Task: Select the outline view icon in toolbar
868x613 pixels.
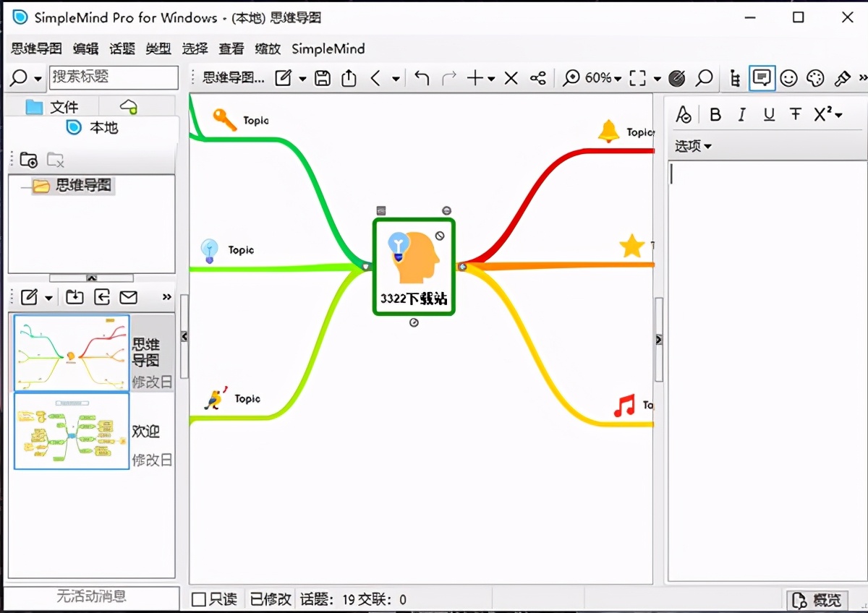Action: click(x=736, y=78)
